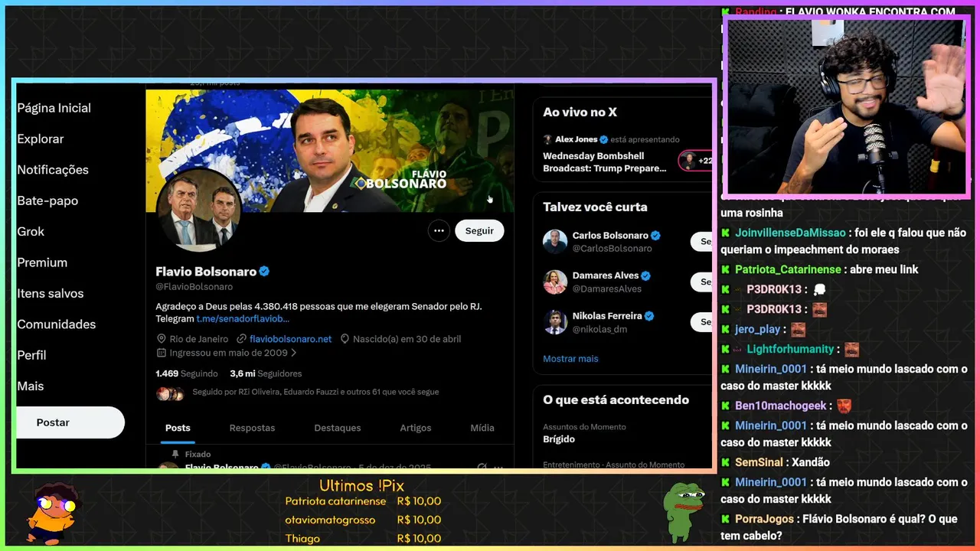The height and width of the screenshot is (551, 980).
Task: Click the O que está acontecendo heading
Action: [x=616, y=399]
